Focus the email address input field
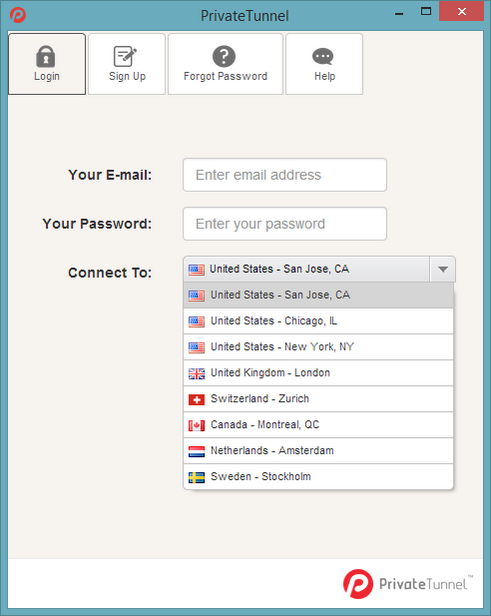Screen dimensions: 491x616 [285, 175]
